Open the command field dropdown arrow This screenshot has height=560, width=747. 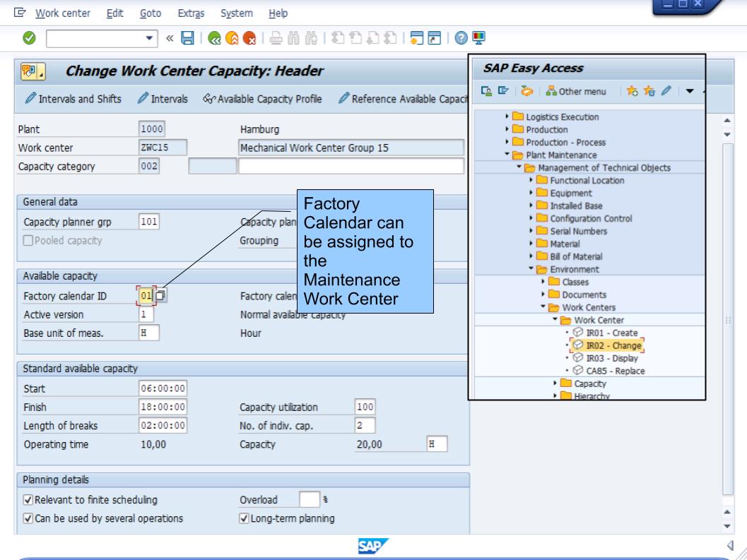pos(149,38)
